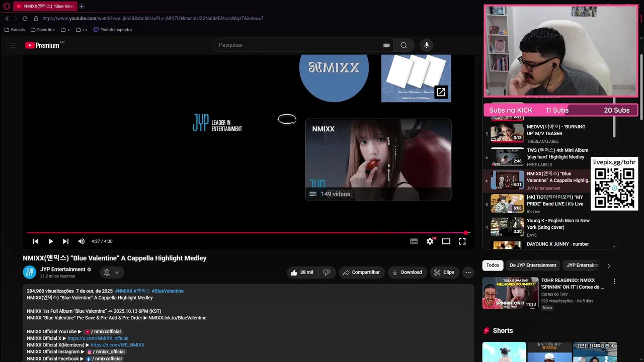Create a Clipe from the video
Screen dimensions: 644x362
(444, 273)
